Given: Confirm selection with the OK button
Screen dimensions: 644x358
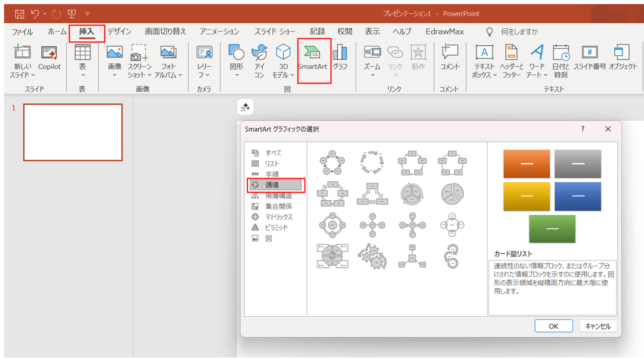Looking at the screenshot, I should coord(553,326).
